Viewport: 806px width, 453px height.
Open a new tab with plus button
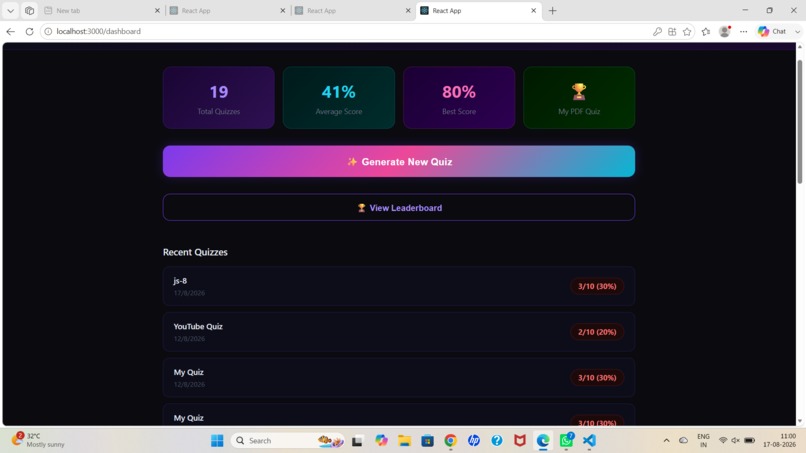pos(553,10)
